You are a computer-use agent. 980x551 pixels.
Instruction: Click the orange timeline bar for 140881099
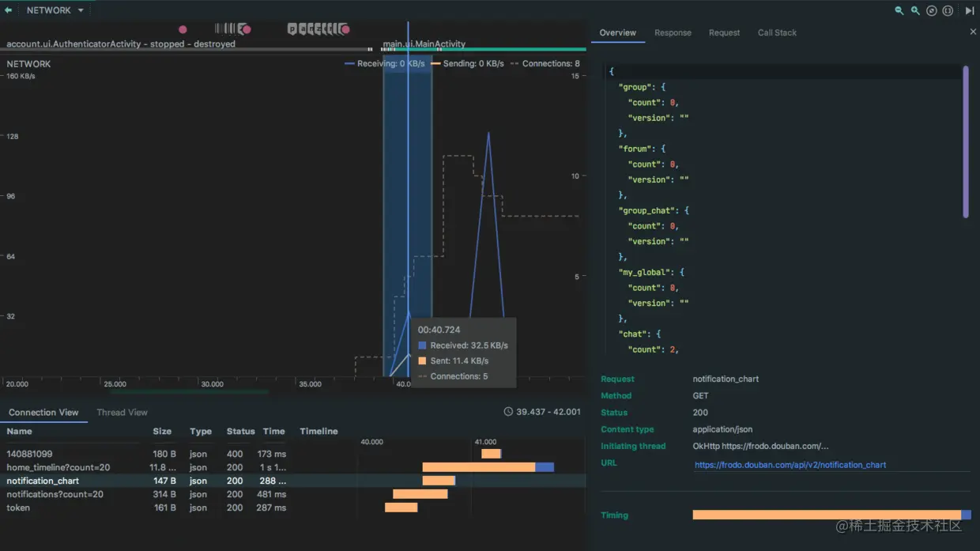[490, 453]
